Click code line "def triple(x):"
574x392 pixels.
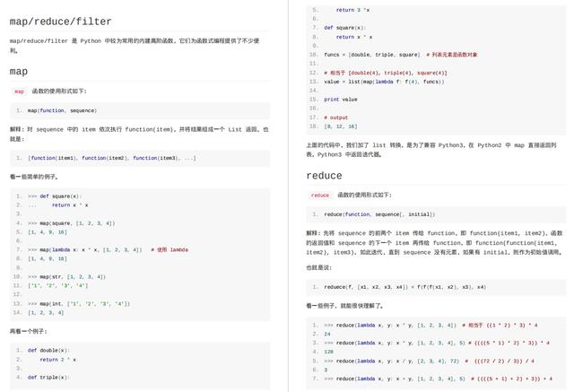point(48,378)
